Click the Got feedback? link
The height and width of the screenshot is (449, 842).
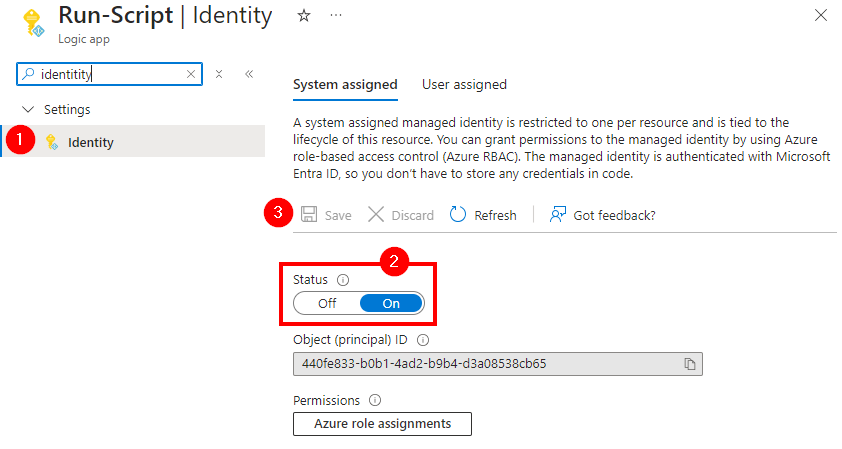point(603,215)
